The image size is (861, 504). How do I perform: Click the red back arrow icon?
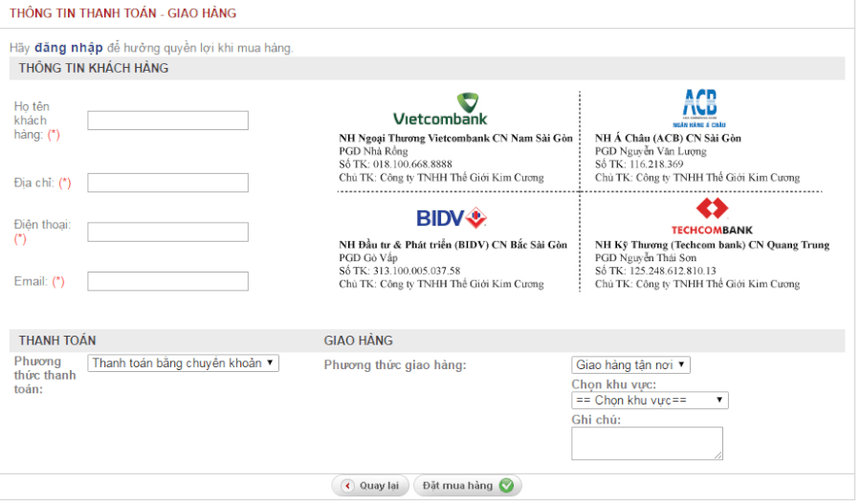[347, 486]
